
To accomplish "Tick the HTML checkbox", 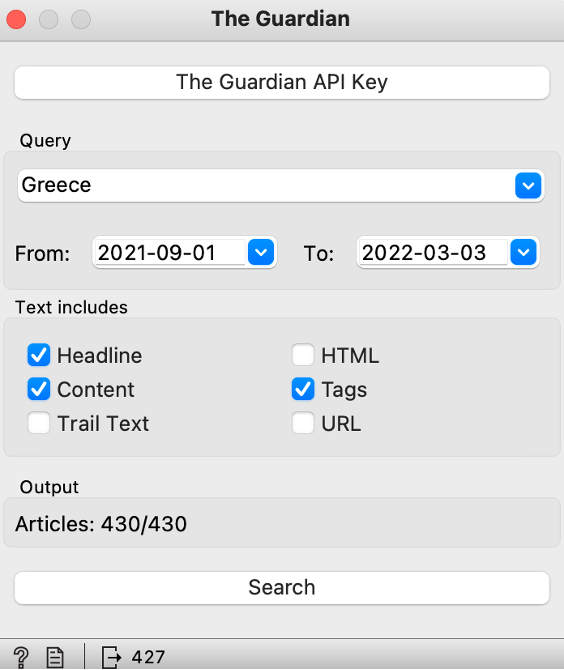I will 303,355.
